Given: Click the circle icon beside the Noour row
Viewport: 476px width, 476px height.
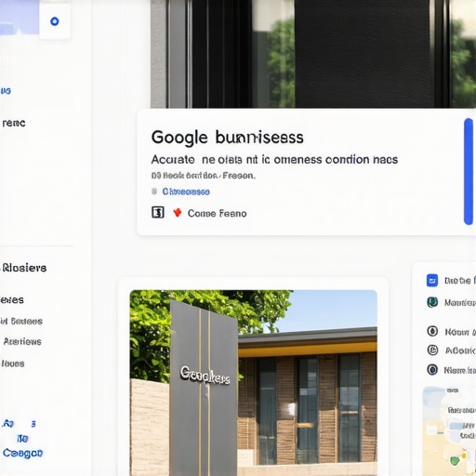Looking at the screenshot, I should [432, 331].
